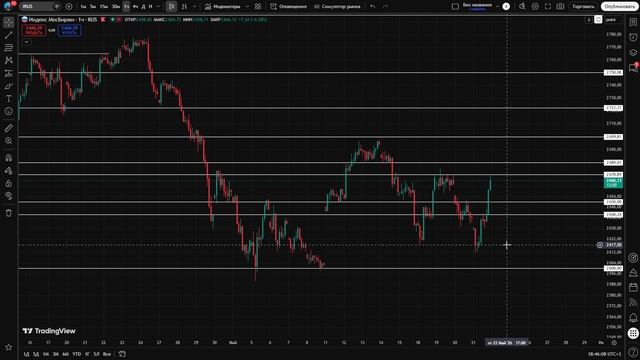Collapse the indicator legend chevron

26,42
